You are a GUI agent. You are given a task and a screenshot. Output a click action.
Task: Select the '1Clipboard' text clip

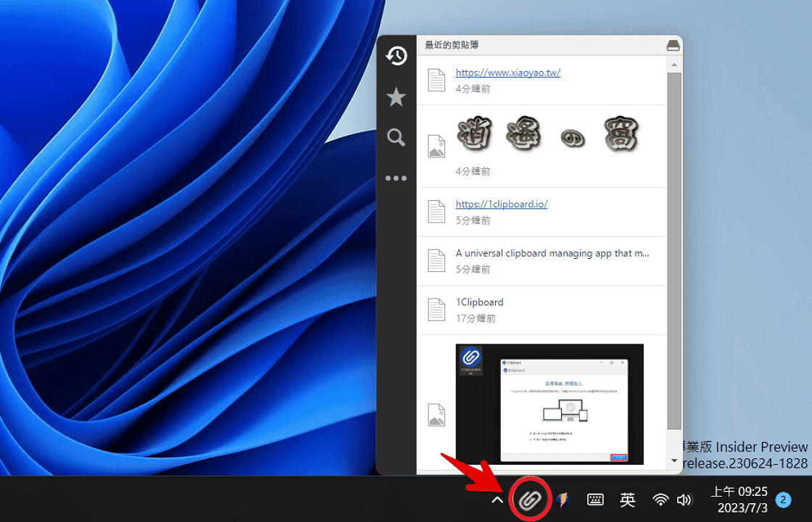click(541, 310)
